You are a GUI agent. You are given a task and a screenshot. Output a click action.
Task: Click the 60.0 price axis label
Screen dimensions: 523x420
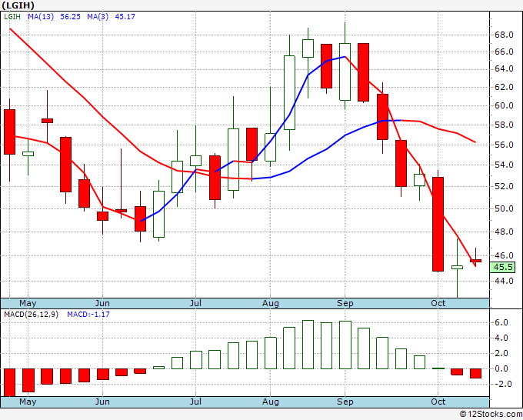(504, 105)
